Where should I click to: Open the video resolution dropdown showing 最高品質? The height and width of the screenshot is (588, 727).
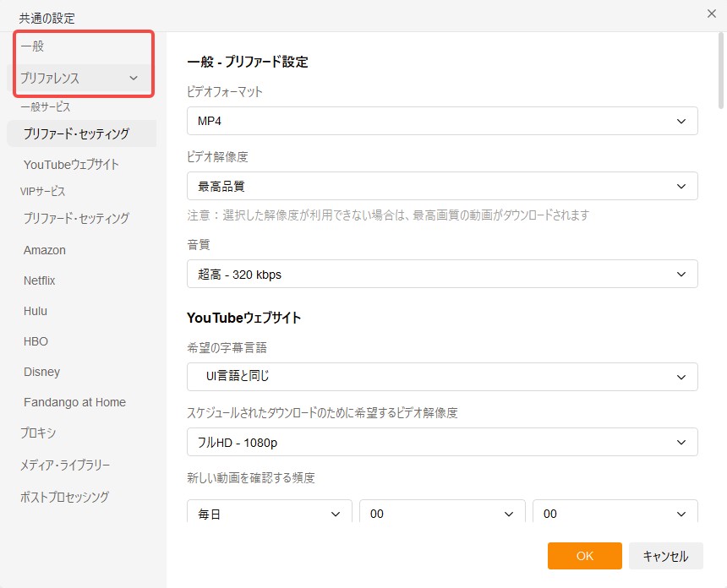441,186
